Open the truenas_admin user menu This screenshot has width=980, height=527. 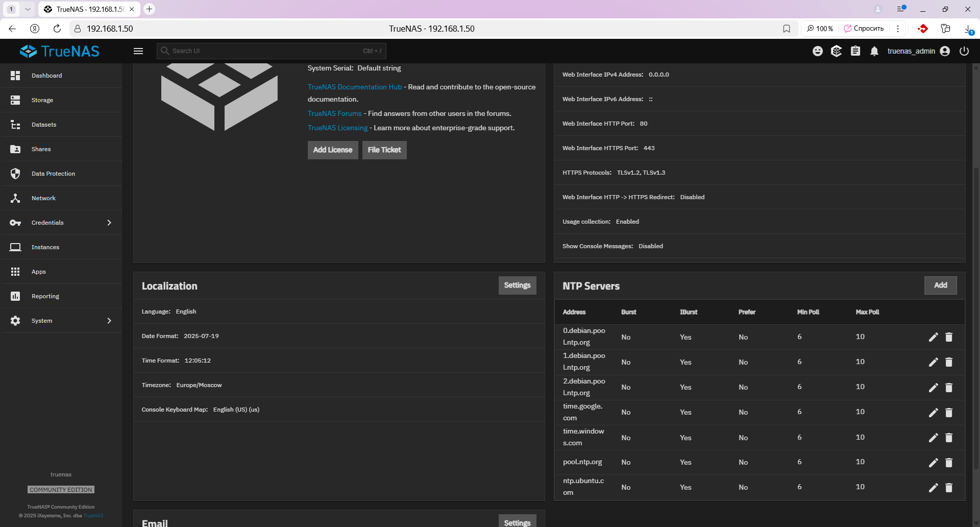(918, 51)
